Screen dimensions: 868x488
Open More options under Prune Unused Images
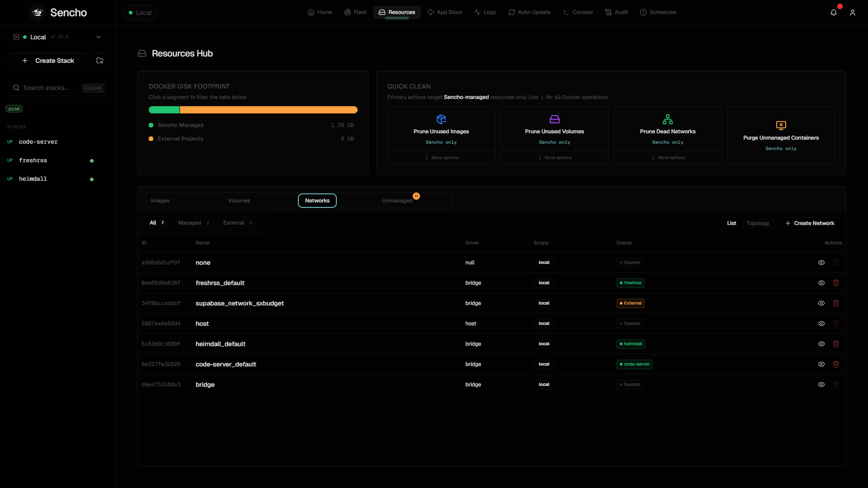[442, 158]
